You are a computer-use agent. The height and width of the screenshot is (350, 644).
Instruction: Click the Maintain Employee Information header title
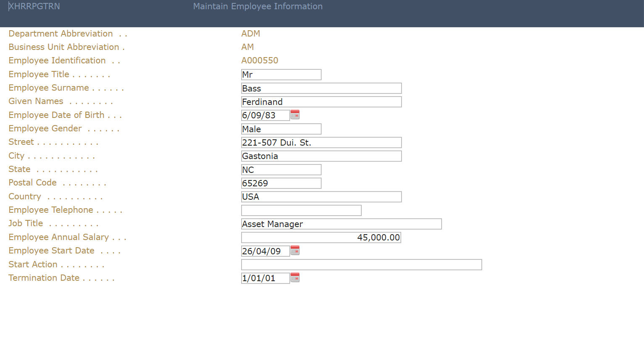258,6
